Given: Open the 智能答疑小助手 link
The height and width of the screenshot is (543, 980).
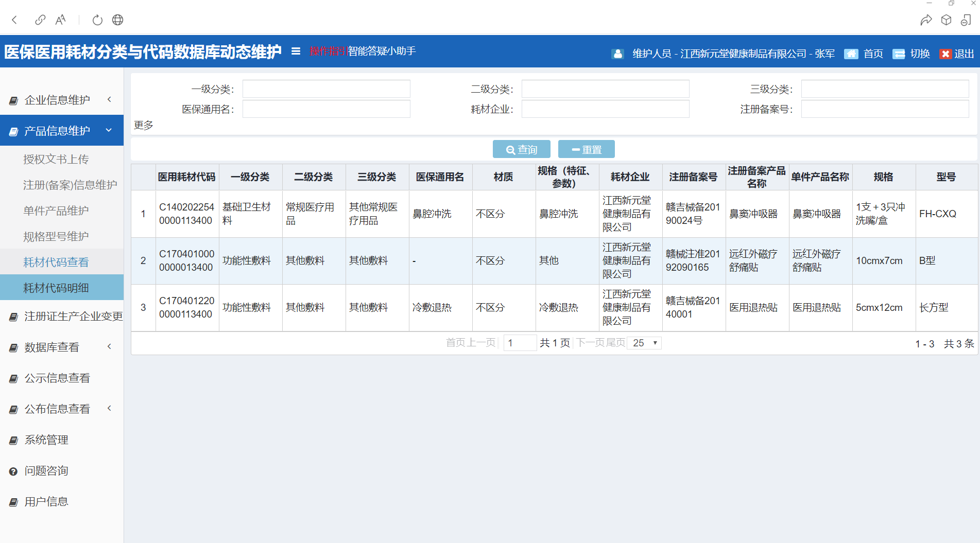Looking at the screenshot, I should [382, 51].
